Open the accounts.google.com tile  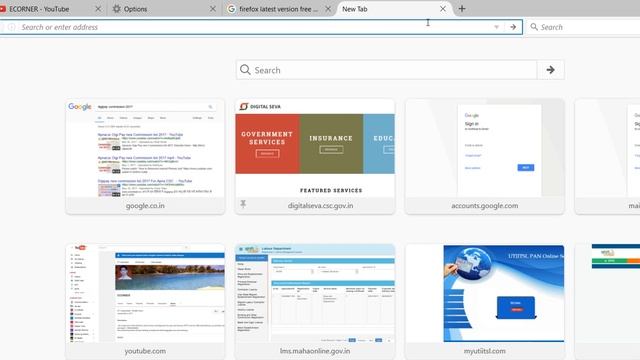[x=485, y=156]
